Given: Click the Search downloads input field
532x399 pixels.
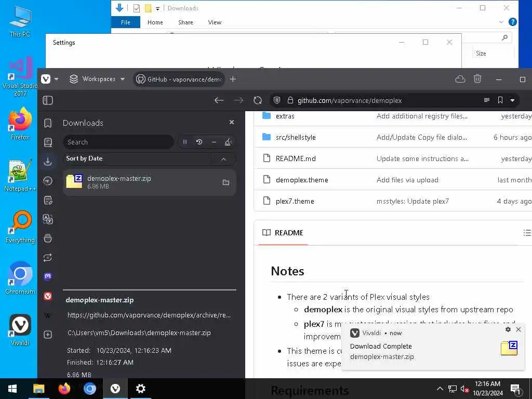Looking at the screenshot, I should pos(118,142).
